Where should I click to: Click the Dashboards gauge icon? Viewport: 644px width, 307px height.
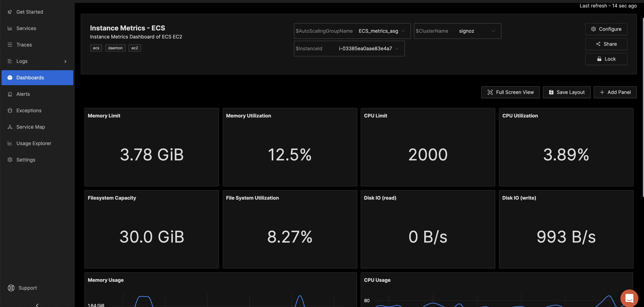pyautogui.click(x=10, y=78)
